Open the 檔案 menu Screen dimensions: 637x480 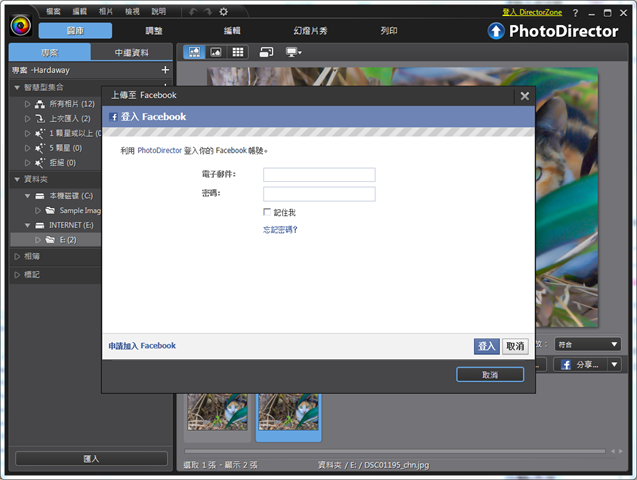53,11
